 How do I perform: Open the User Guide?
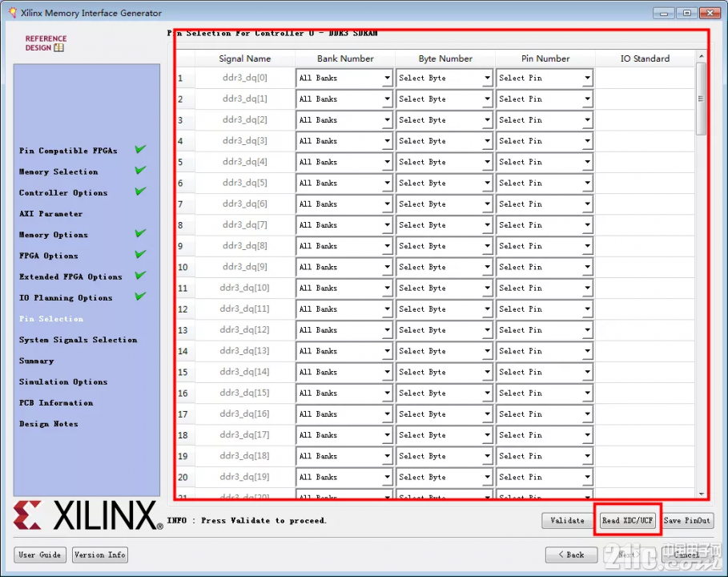point(40,555)
